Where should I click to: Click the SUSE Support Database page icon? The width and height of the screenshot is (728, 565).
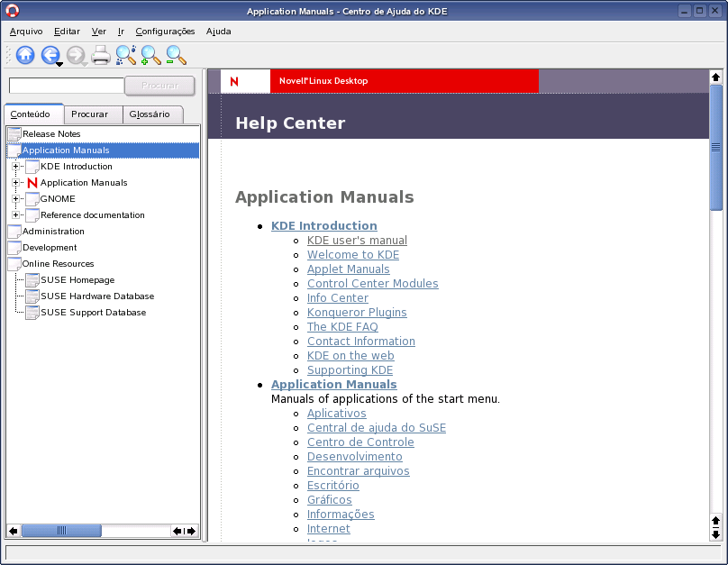click(32, 313)
